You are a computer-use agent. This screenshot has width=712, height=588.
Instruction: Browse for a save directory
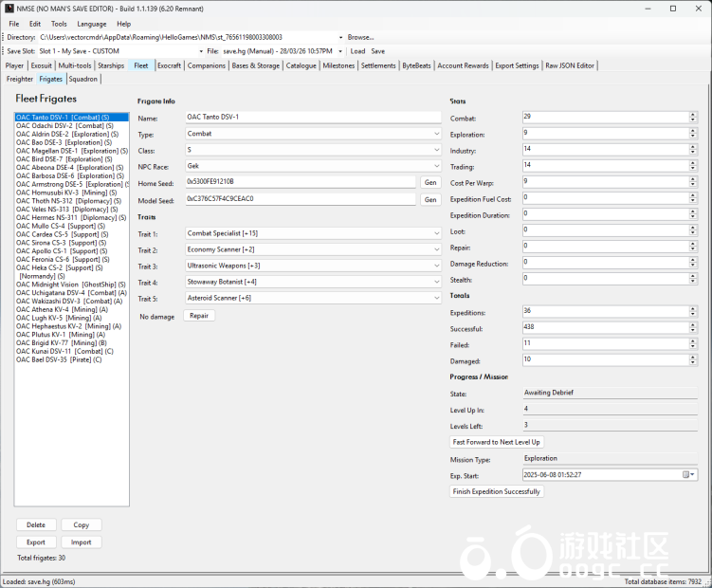pyautogui.click(x=359, y=37)
